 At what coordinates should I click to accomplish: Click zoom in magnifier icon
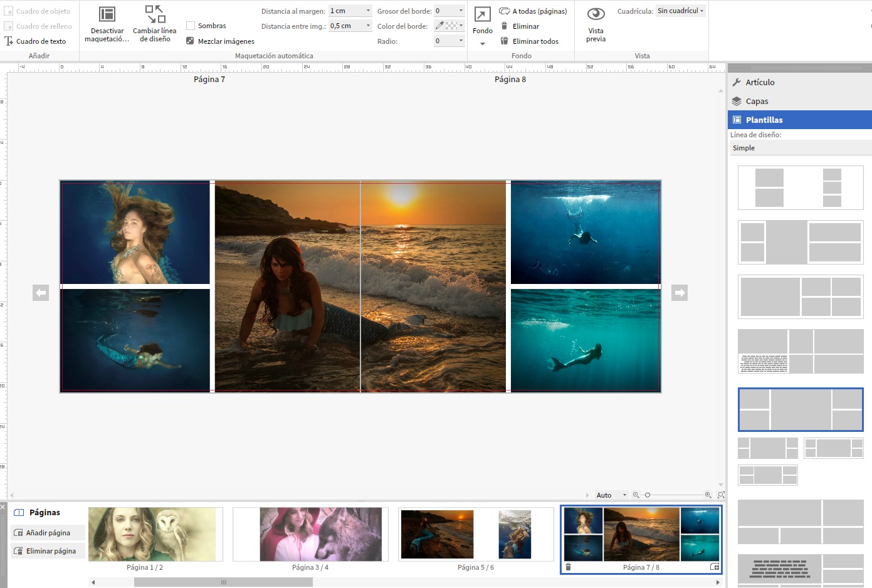point(708,495)
